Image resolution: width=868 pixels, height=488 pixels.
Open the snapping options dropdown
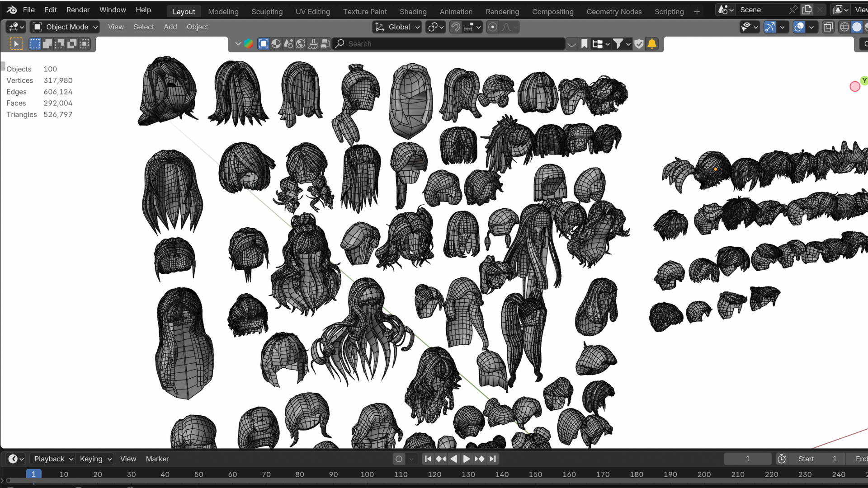pos(472,27)
